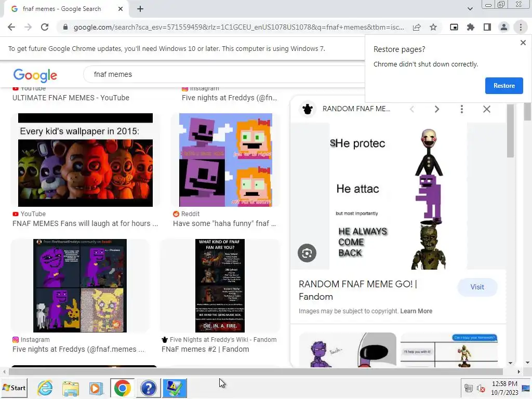The height and width of the screenshot is (399, 532).
Task: Open site information lock icon
Action: 65,27
